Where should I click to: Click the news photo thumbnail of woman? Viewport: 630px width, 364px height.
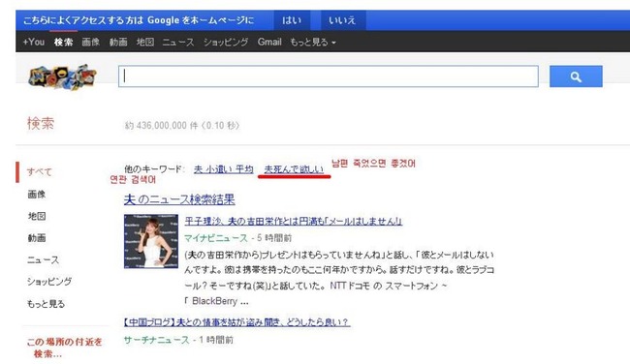point(151,241)
